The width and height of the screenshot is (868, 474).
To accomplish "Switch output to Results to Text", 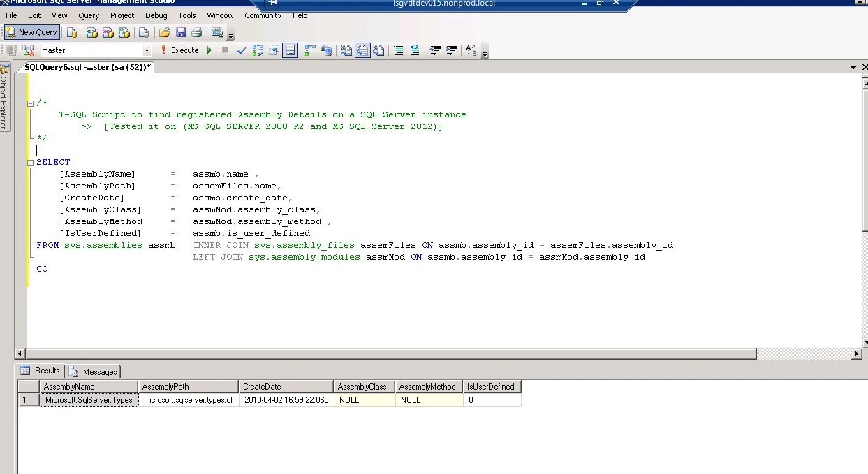I will tap(346, 50).
